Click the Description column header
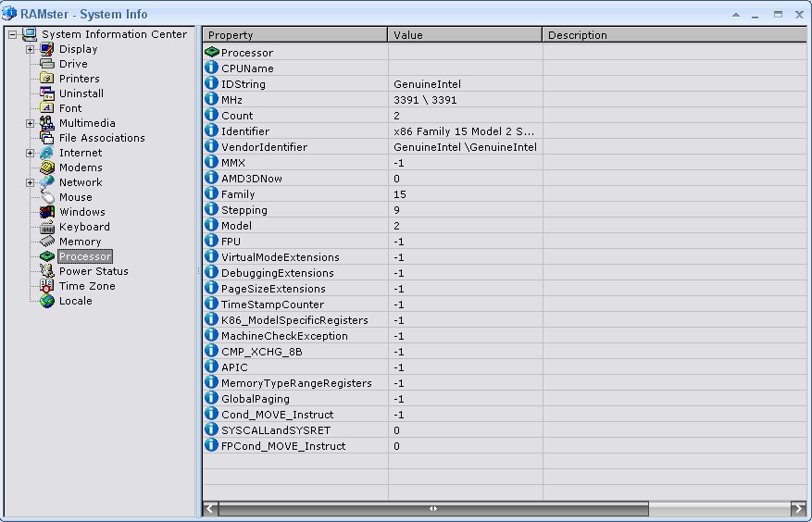 pos(677,34)
